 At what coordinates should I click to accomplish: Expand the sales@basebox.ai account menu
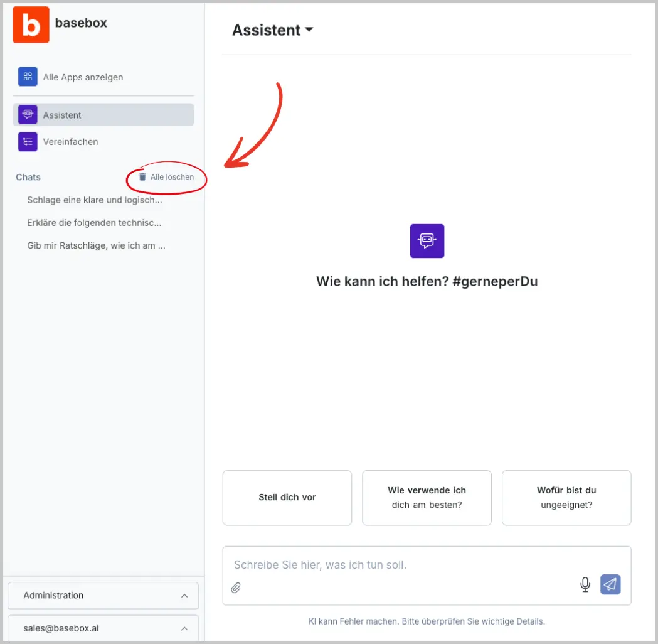click(x=184, y=628)
